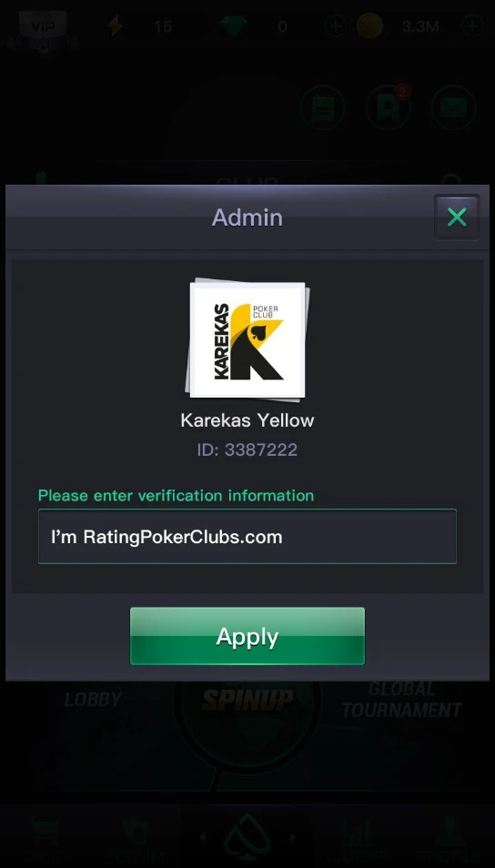The height and width of the screenshot is (868, 495).
Task: Open GLOBAL TOURNAMENT
Action: point(402,700)
